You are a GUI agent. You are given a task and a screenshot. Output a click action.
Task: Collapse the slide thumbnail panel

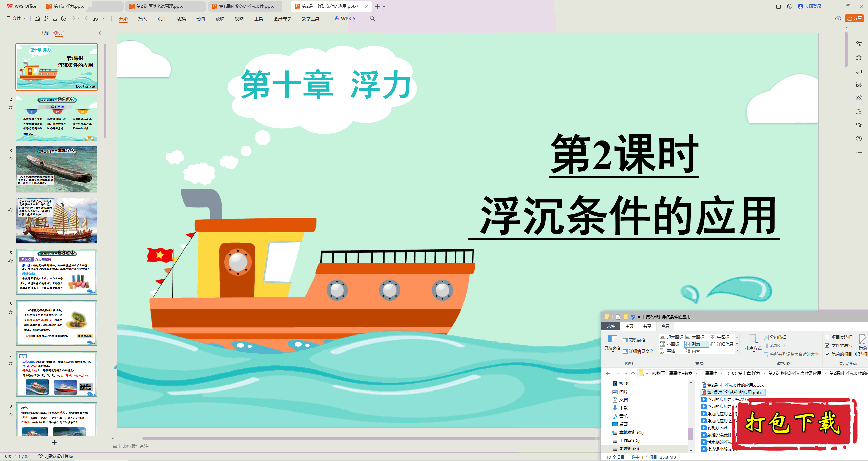pos(100,33)
